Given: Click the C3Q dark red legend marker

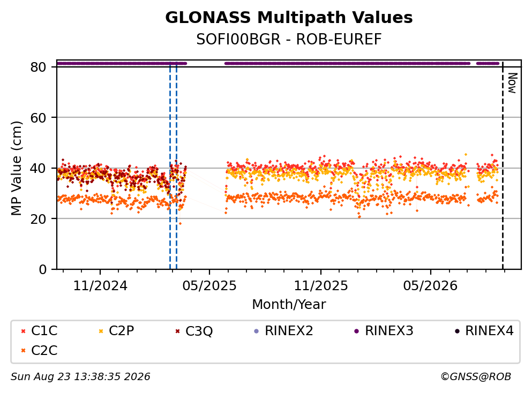Looking at the screenshot, I should pyautogui.click(x=177, y=331).
